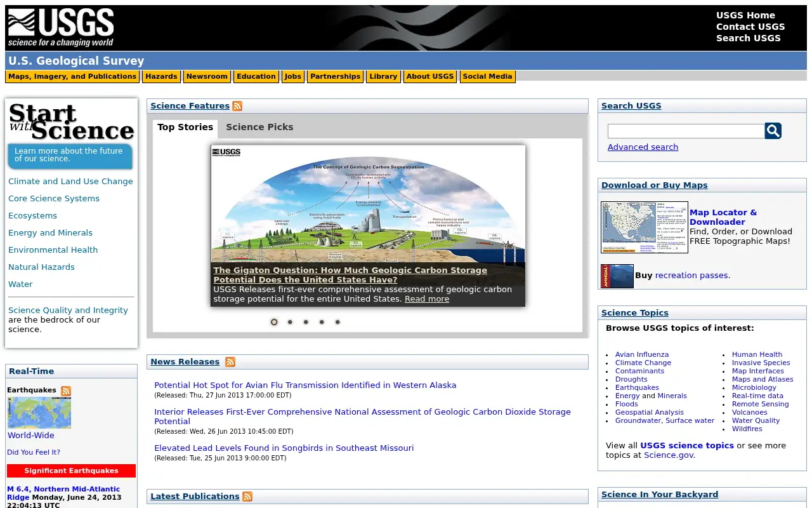Viewport: 812px width, 508px height.
Task: Switch to the Top Stories tab
Action: (185, 128)
